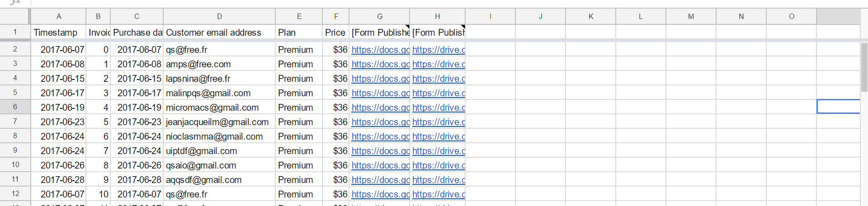Click the note indicator on column G header cell
The width and height of the screenshot is (868, 206).
tap(408, 27)
